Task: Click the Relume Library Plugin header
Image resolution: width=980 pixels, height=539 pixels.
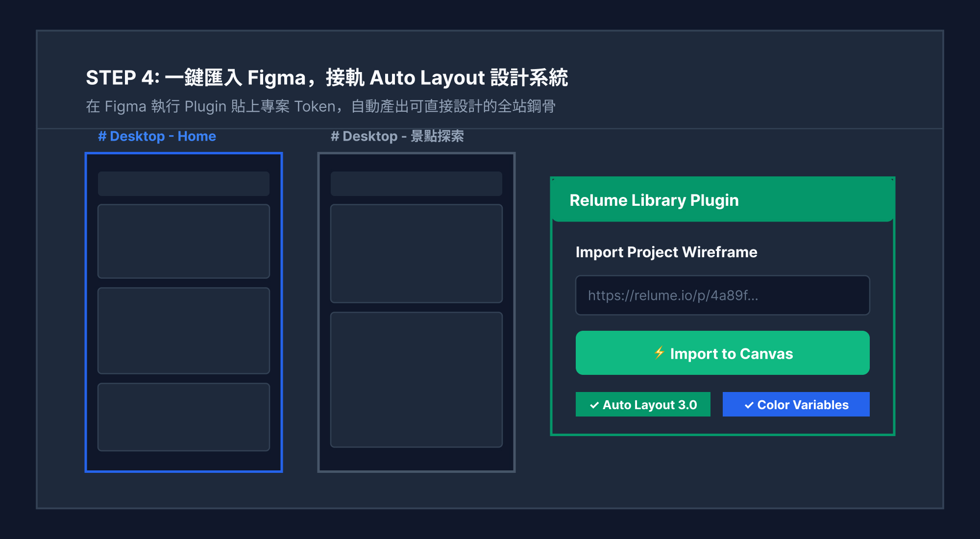Action: [723, 199]
